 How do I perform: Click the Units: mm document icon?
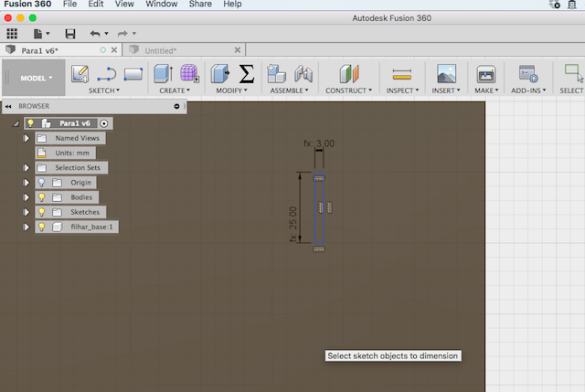(42, 153)
